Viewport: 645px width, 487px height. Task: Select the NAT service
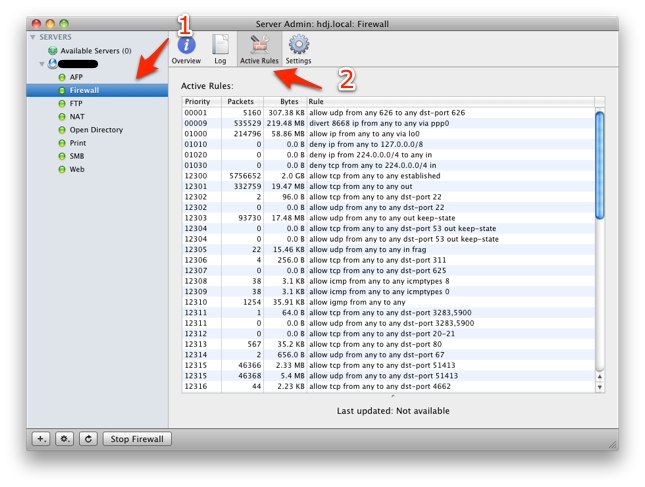click(77, 117)
